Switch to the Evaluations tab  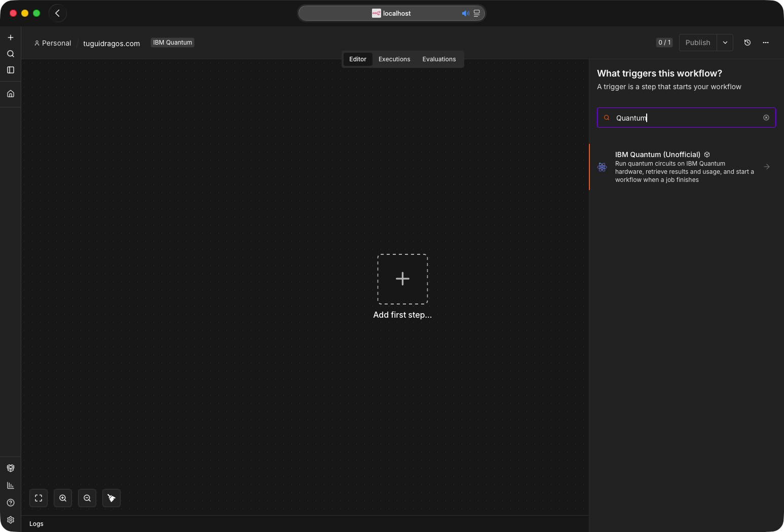coord(439,59)
